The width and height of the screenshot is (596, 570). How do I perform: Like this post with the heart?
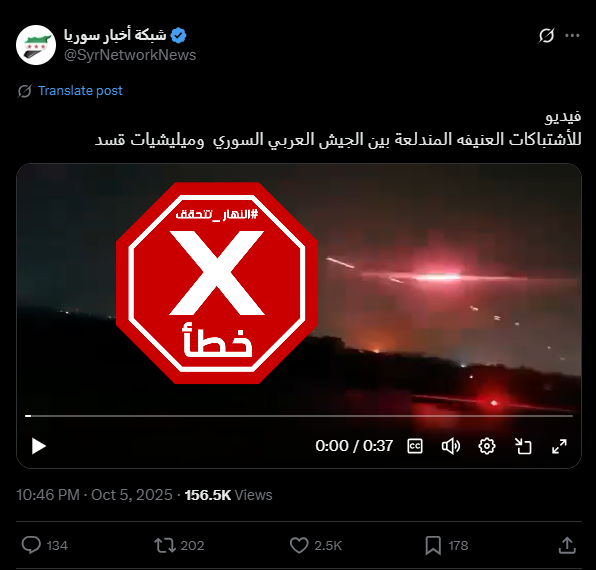[299, 545]
